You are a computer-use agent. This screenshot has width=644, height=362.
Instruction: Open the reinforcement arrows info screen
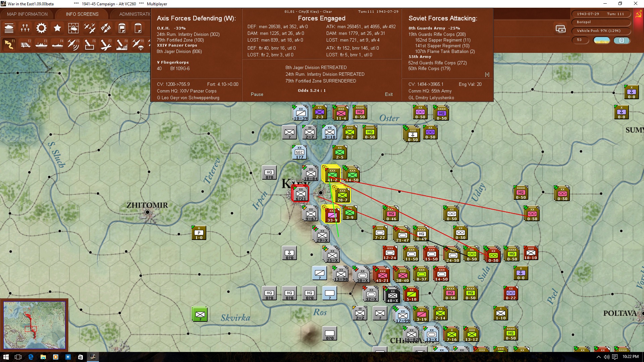pyautogui.click(x=106, y=28)
